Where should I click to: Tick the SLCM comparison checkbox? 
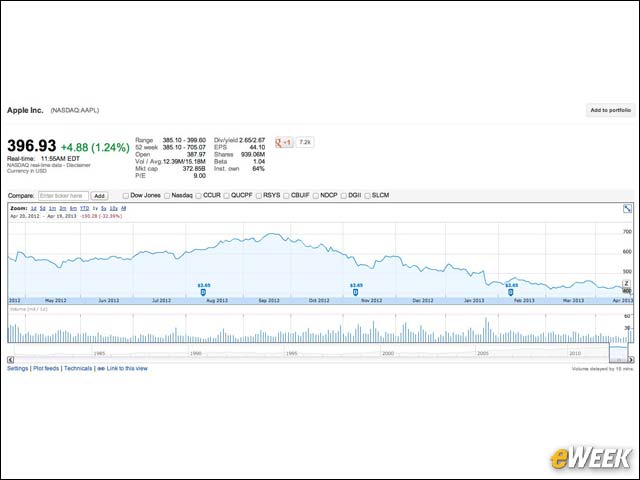(x=367, y=196)
